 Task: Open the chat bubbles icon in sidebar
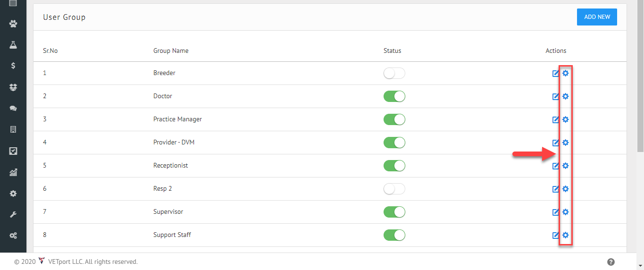click(x=13, y=108)
